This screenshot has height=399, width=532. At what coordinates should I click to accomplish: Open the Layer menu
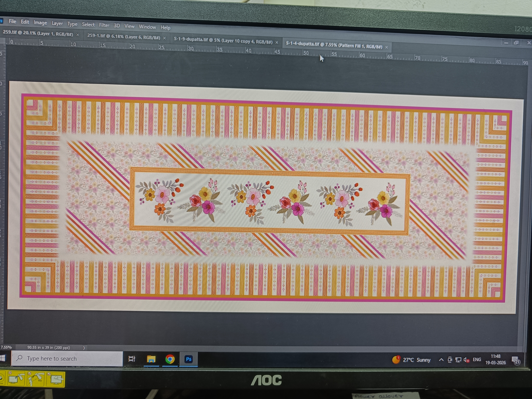tap(57, 23)
